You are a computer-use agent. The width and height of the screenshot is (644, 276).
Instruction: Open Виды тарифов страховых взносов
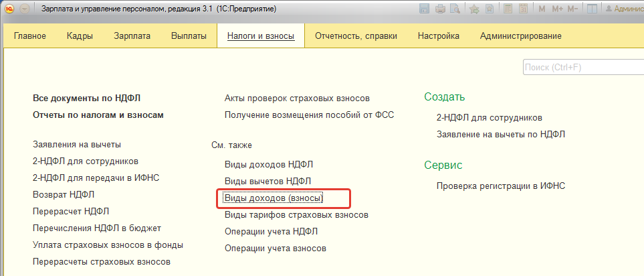tap(296, 215)
